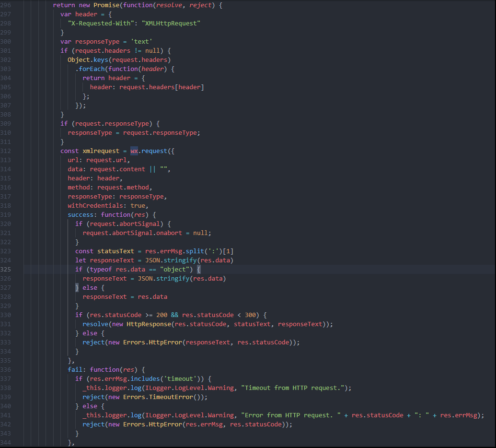Click request.method on line 316
The width and height of the screenshot is (496, 448).
[123, 188]
